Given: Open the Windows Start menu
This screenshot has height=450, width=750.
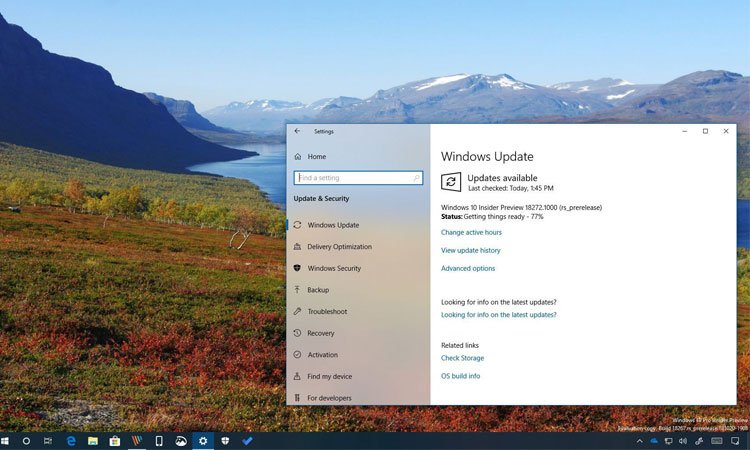Looking at the screenshot, I should click(x=6, y=440).
